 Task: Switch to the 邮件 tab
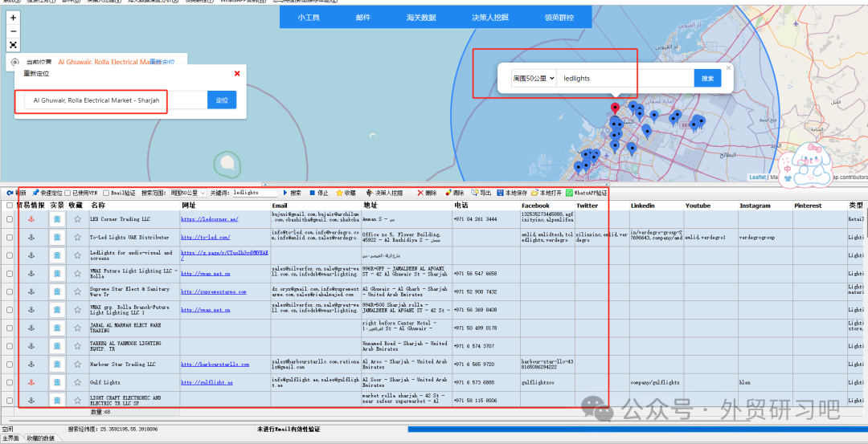[363, 18]
